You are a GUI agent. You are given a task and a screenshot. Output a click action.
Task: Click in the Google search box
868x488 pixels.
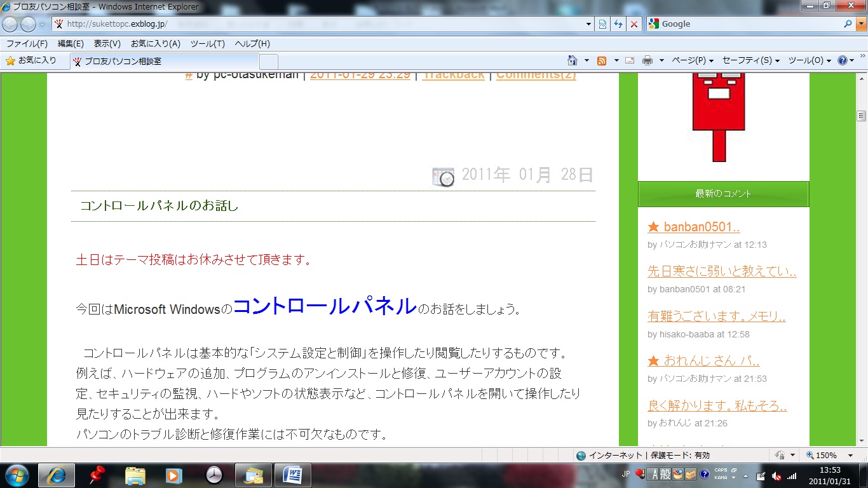click(x=750, y=24)
